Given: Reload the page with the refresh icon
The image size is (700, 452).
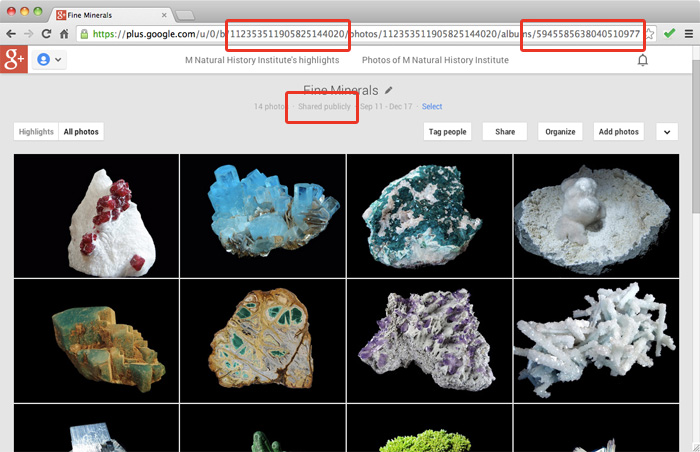Looking at the screenshot, I should (46, 33).
